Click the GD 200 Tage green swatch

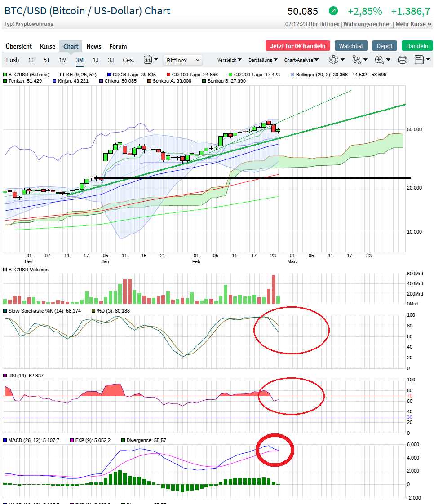[231, 75]
